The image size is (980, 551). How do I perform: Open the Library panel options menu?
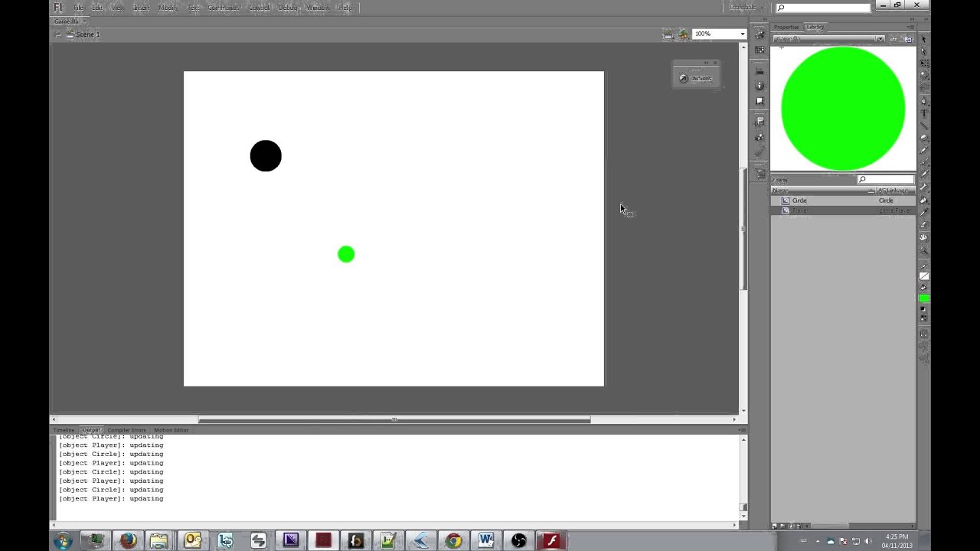911,28
